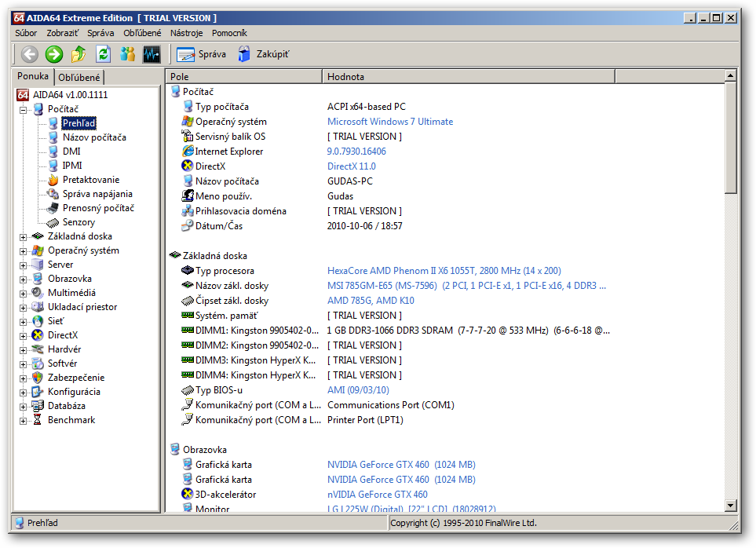756x548 pixels.
Task: Click the green Forward arrow icon
Action: pyautogui.click(x=54, y=54)
